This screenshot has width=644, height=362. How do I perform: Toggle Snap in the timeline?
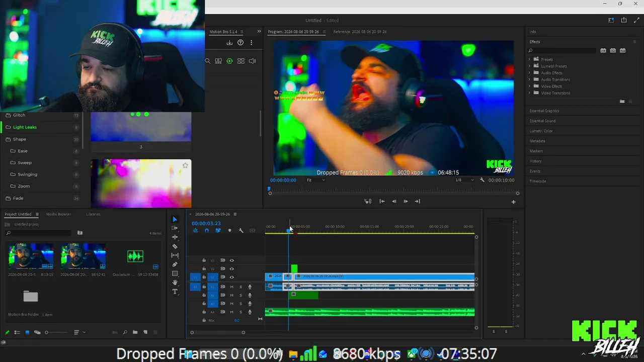click(x=206, y=230)
